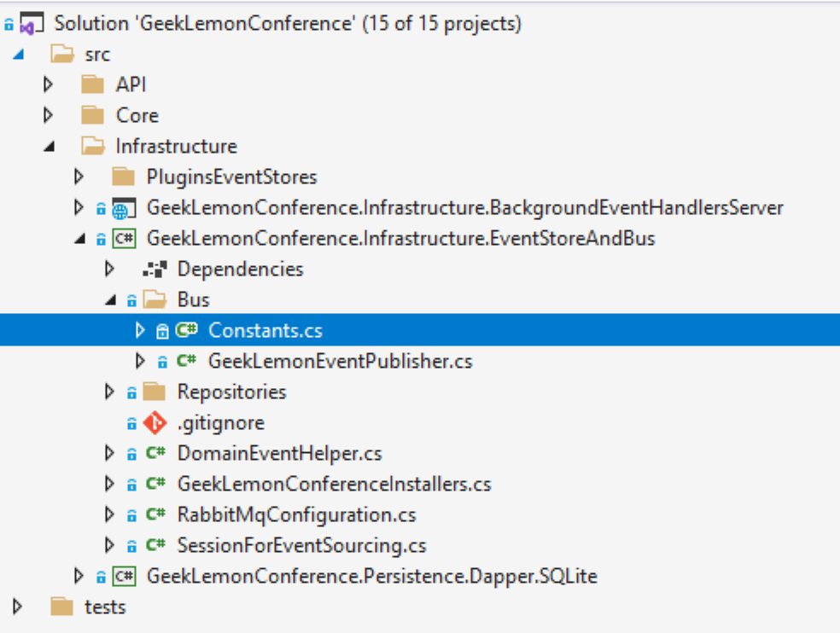Viewport: 840px width, 633px height.
Task: Click the git icon of .gitignore
Action: (x=155, y=422)
